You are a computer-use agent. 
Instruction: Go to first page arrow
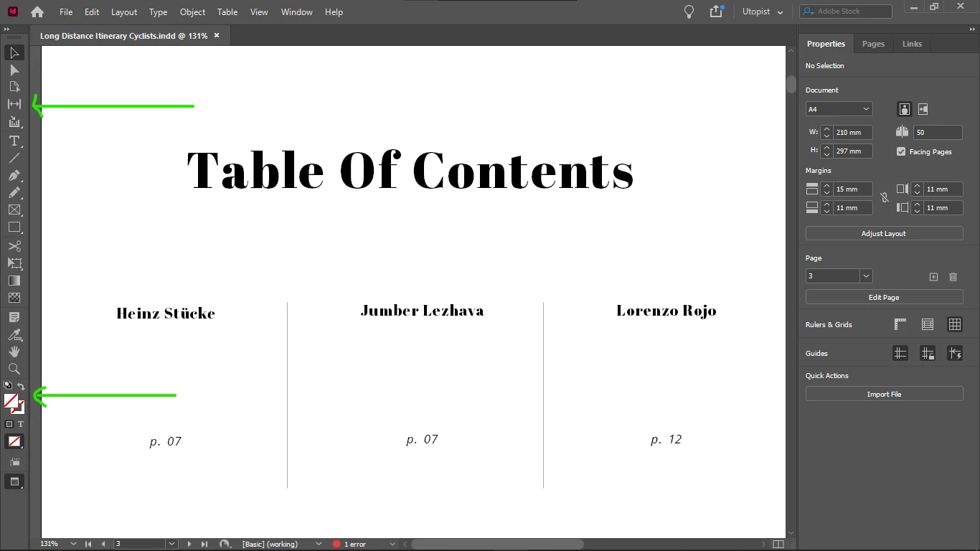[x=88, y=544]
